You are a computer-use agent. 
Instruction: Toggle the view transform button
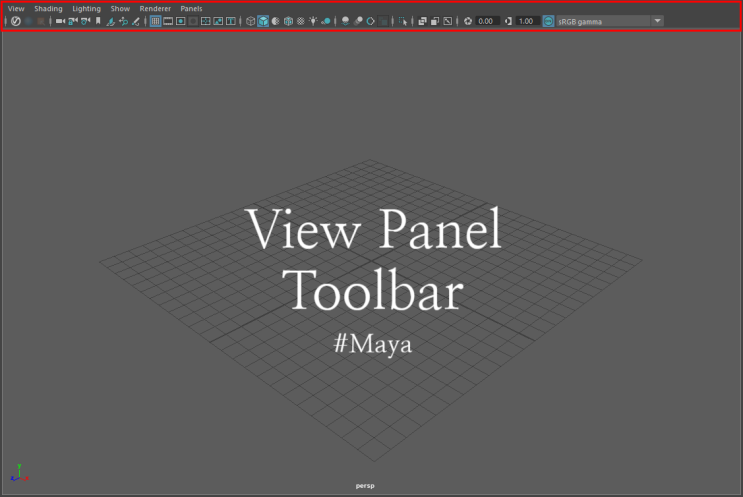point(548,21)
